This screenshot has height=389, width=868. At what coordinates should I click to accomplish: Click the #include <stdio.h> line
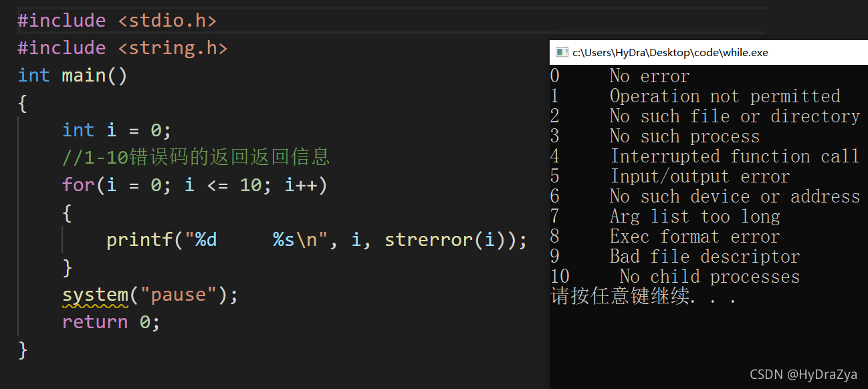117,21
